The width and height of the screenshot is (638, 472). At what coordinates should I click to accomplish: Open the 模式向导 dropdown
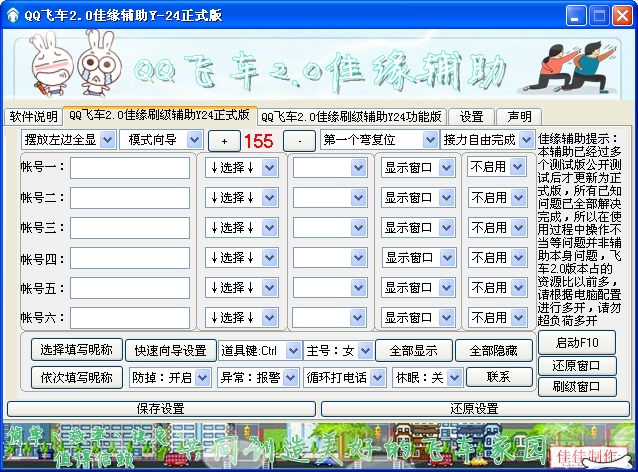(x=161, y=140)
